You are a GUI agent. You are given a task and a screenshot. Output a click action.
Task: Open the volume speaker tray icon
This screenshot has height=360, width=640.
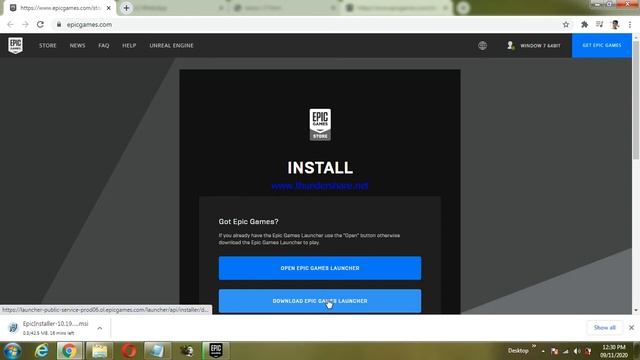pos(577,351)
